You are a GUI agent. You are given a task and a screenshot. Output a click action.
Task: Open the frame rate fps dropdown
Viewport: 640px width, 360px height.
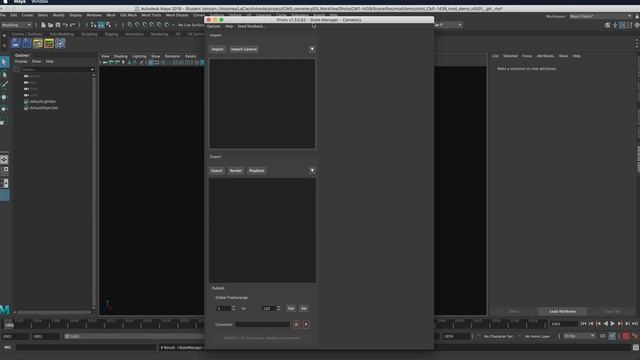[579, 336]
